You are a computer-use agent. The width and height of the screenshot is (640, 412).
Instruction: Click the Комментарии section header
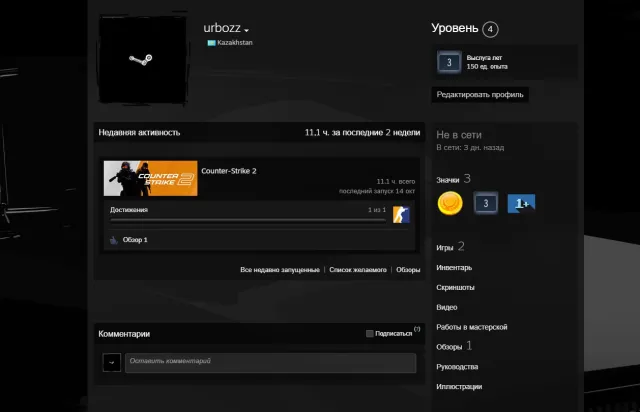tap(124, 334)
